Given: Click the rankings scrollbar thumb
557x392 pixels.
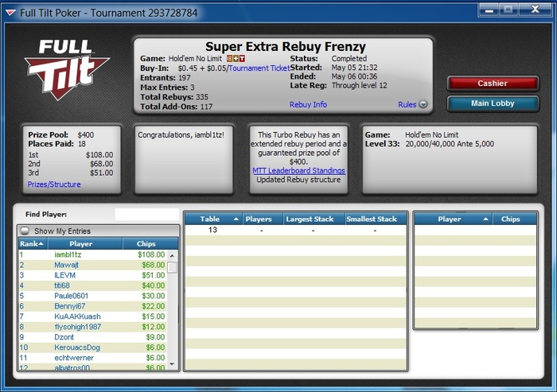Looking at the screenshot, I should [173, 267].
